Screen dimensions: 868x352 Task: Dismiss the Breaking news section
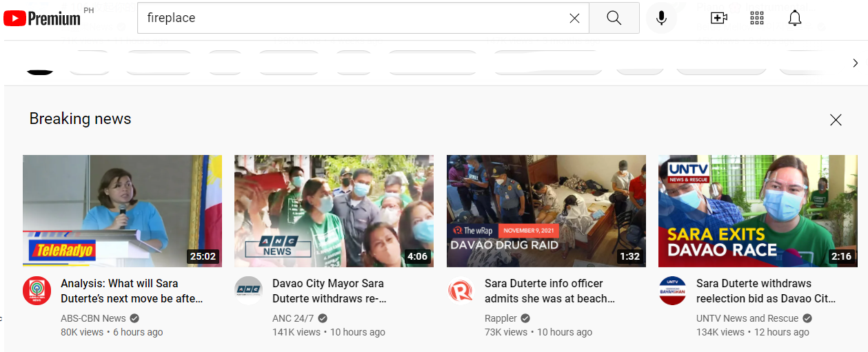coord(836,120)
